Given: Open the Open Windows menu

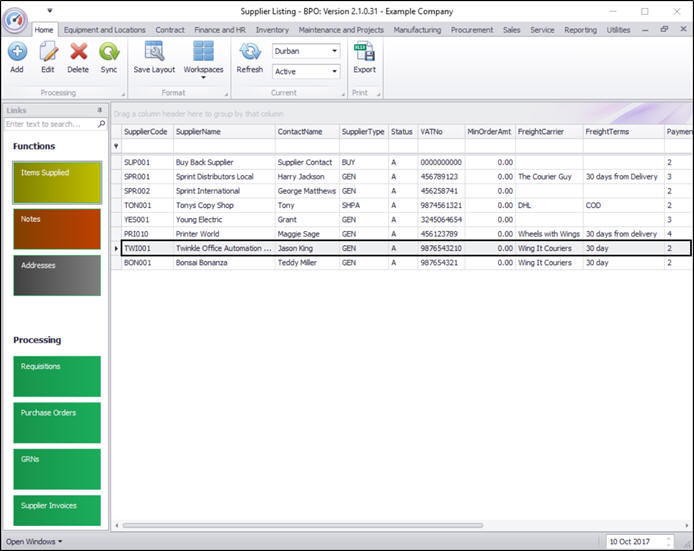Looking at the screenshot, I should [34, 541].
